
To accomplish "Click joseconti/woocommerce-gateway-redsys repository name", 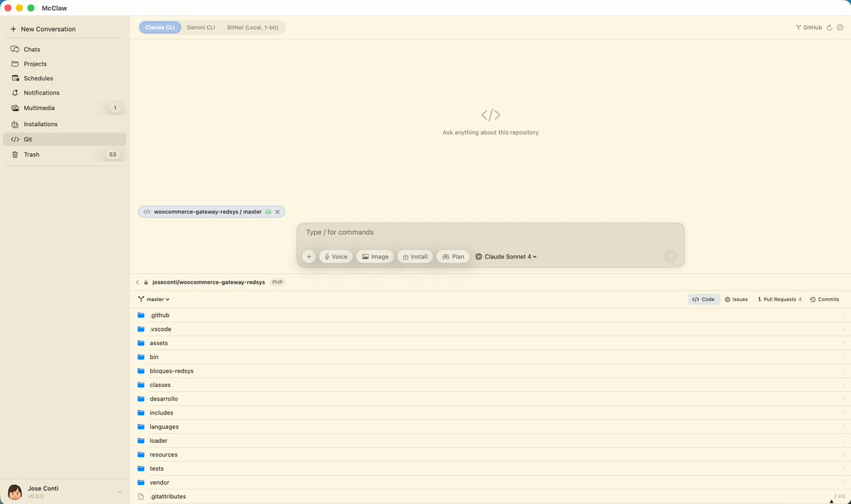I will [x=208, y=282].
